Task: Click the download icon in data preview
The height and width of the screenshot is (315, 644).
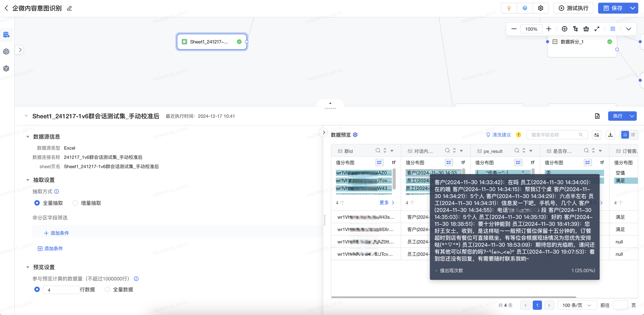Action: click(610, 135)
